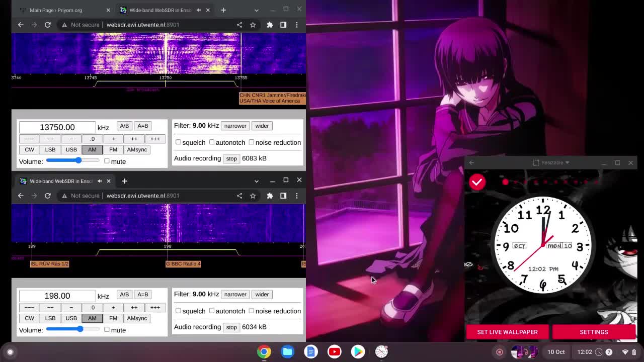Screen dimensions: 644x362
Task: Click the screen recording indicator in the shelf
Action: [500, 352]
